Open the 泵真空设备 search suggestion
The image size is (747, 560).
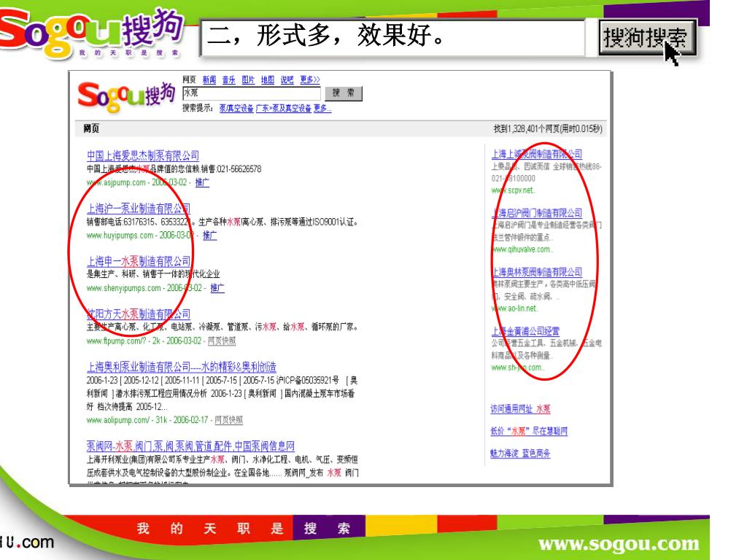pyautogui.click(x=236, y=108)
